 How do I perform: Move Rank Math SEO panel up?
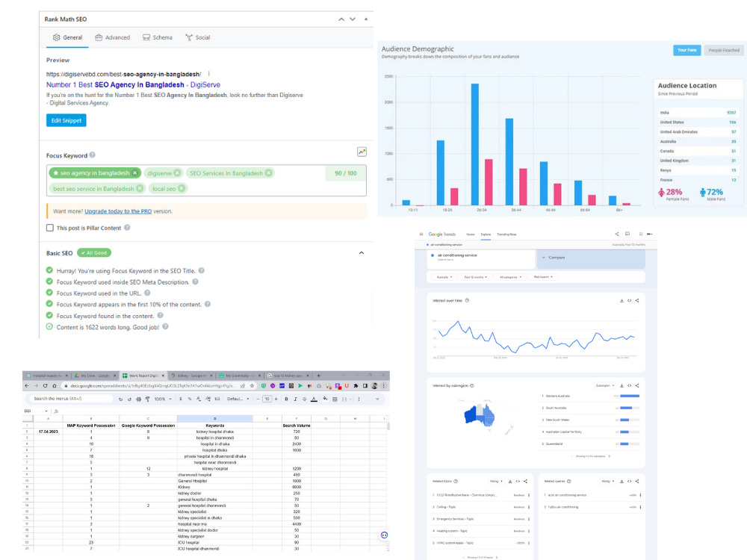pos(341,19)
